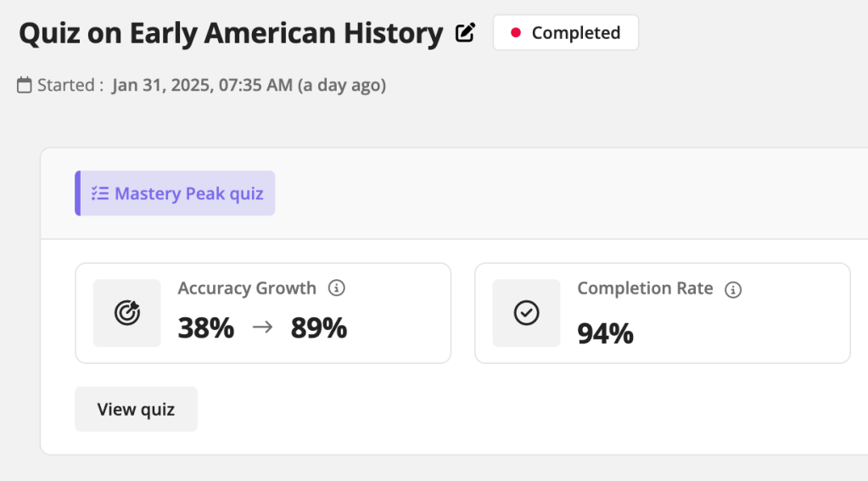Viewport: 868px width, 481px height.
Task: Click the Completed status badge
Action: 566,33
